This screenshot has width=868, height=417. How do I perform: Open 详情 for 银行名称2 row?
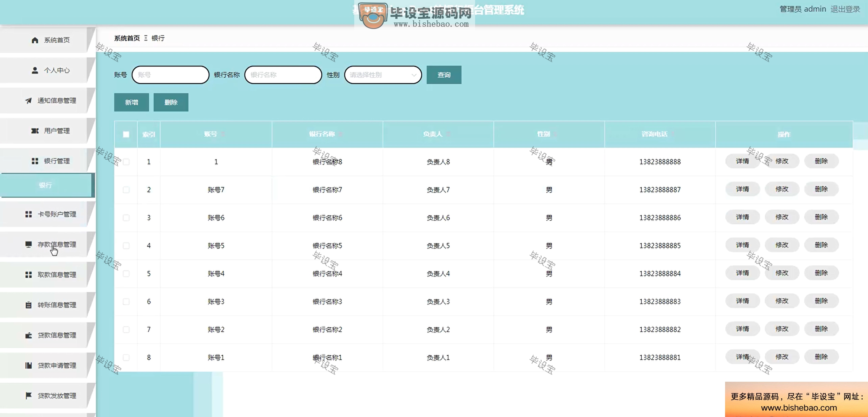pyautogui.click(x=742, y=329)
